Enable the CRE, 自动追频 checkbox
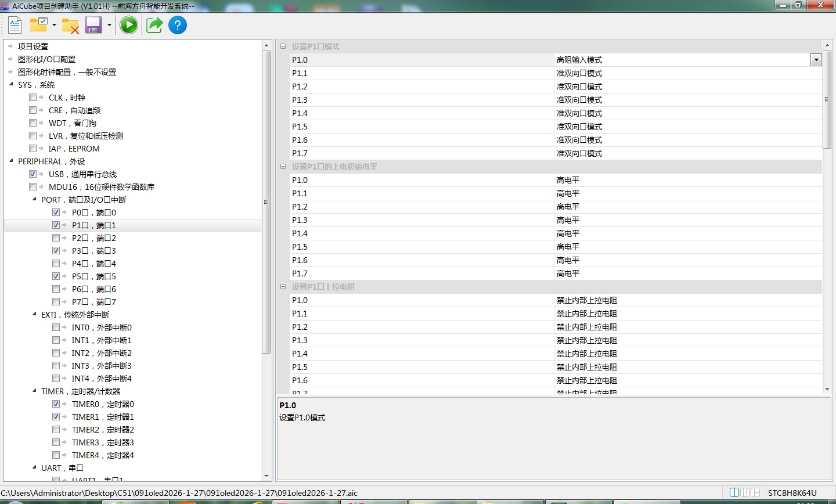 click(33, 110)
